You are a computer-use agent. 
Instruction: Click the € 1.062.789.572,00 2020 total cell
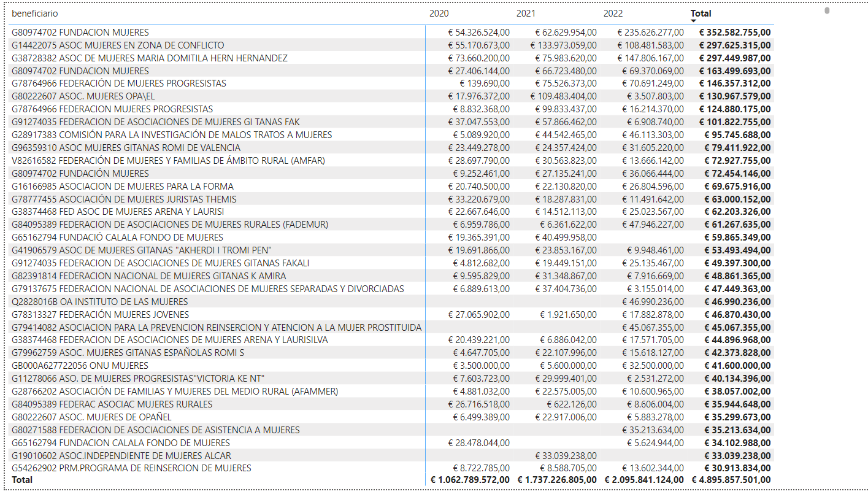pos(470,479)
